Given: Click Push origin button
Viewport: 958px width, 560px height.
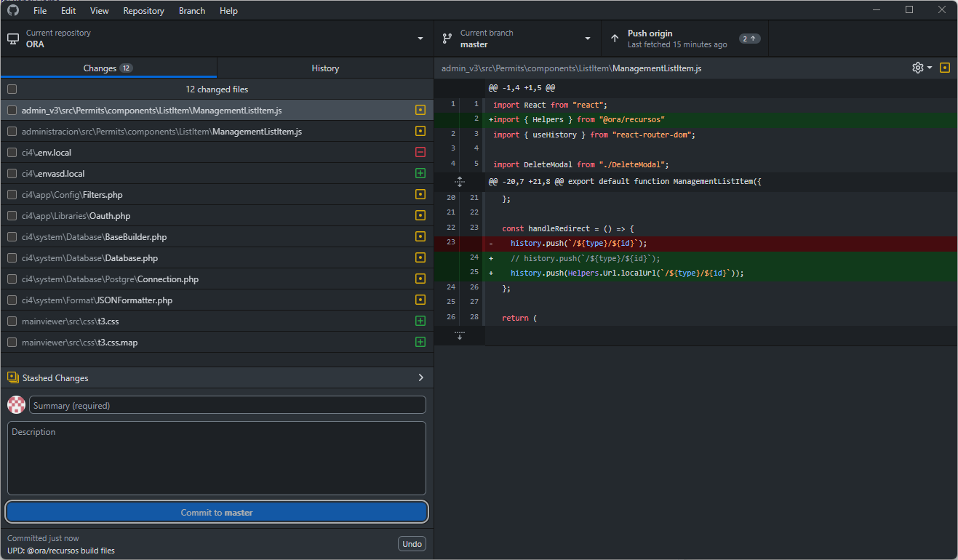Looking at the screenshot, I should pyautogui.click(x=684, y=39).
